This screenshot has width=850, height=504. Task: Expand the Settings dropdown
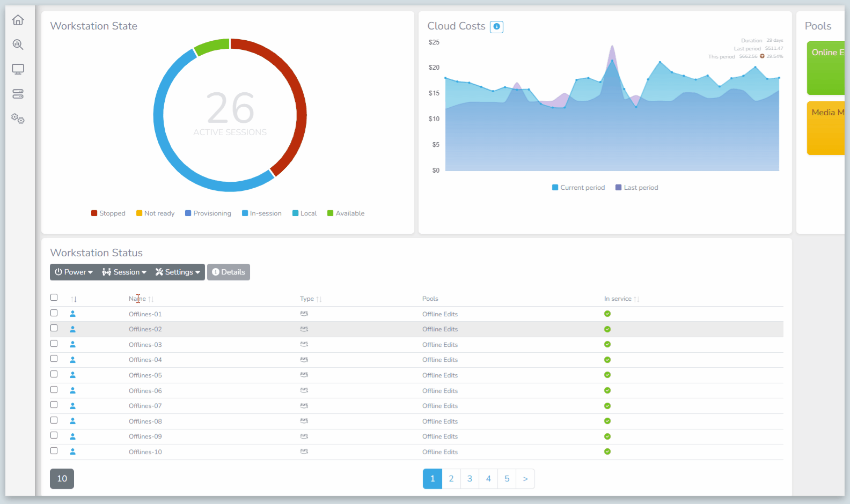[178, 272]
